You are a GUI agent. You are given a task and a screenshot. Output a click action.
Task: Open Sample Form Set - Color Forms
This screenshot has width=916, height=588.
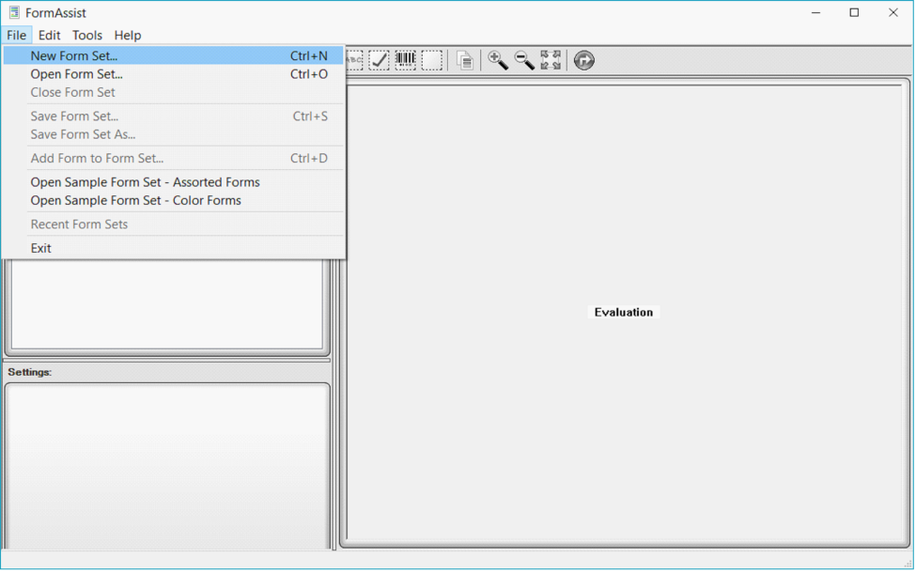pyautogui.click(x=135, y=200)
